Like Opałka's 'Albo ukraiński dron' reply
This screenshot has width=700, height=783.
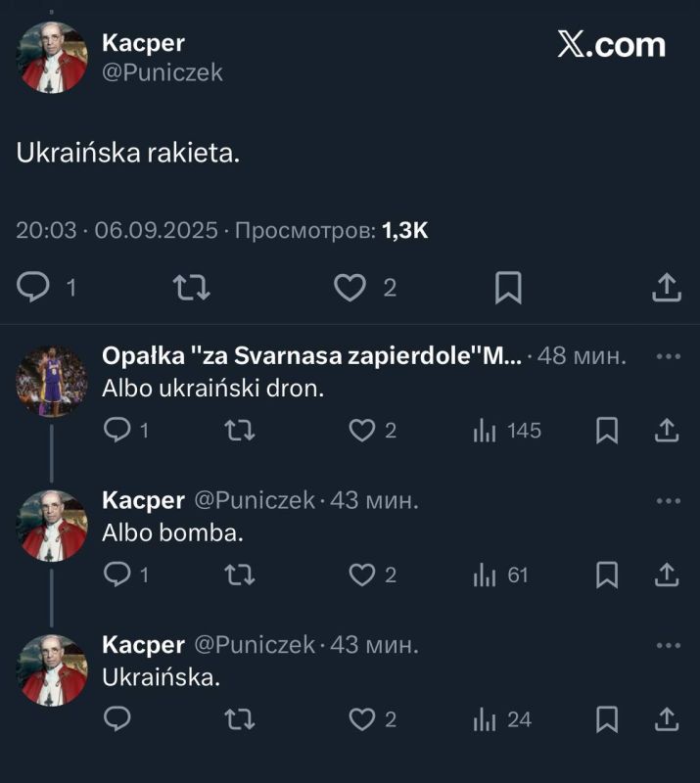(363, 430)
